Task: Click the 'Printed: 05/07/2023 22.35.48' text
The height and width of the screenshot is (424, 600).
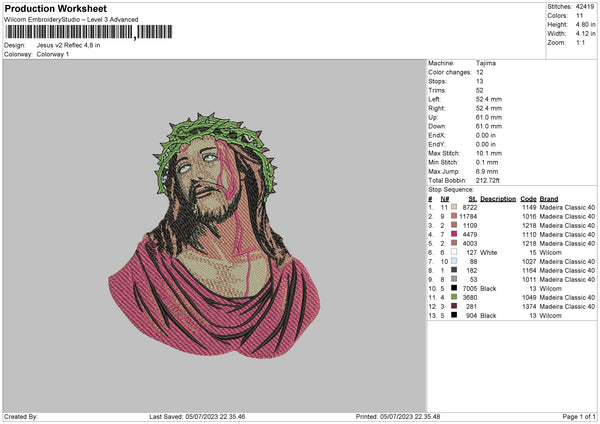Action: click(x=398, y=416)
